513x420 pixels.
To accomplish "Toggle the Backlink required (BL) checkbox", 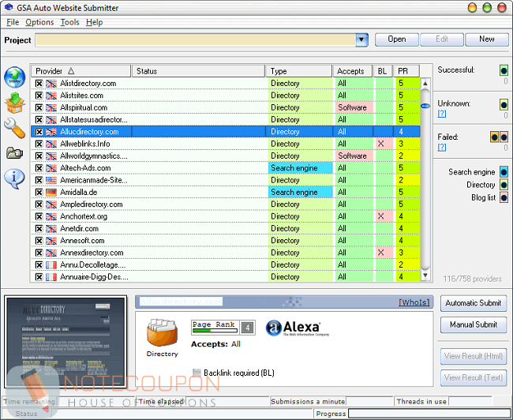I will tap(197, 373).
